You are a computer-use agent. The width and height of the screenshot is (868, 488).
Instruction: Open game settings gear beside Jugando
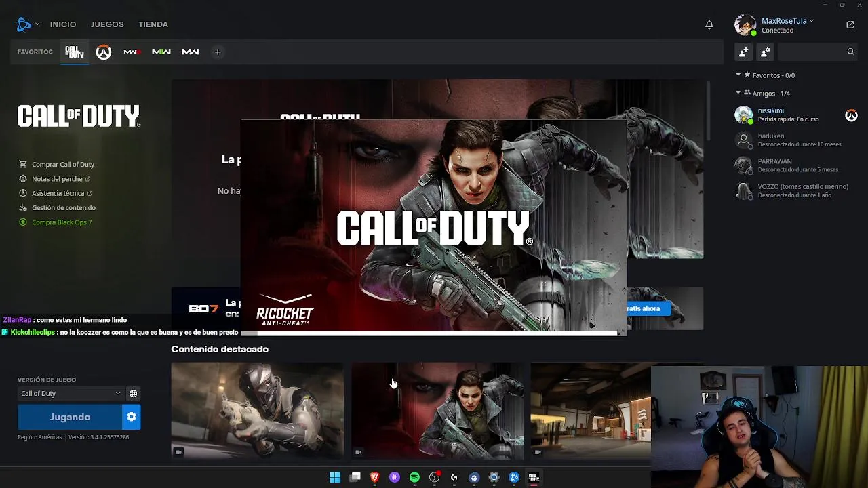(x=132, y=417)
